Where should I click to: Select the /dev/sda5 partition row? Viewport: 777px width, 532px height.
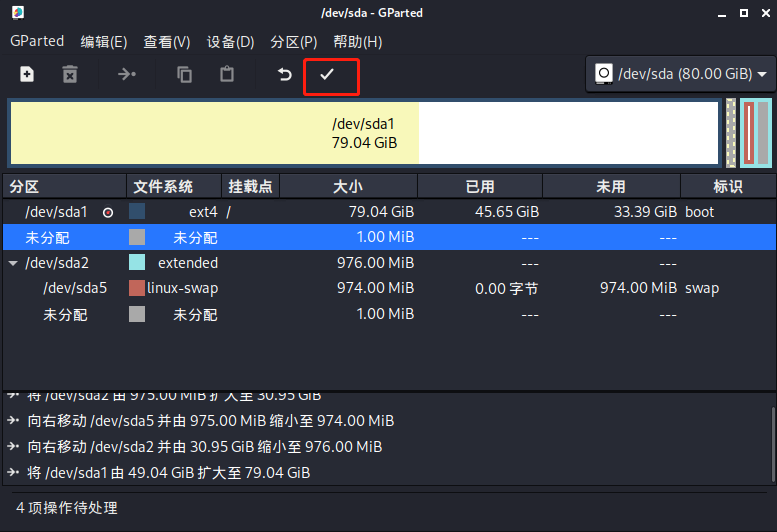tap(388, 288)
